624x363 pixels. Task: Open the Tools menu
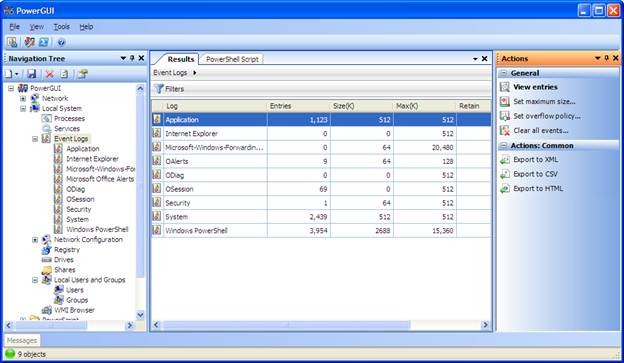point(62,27)
